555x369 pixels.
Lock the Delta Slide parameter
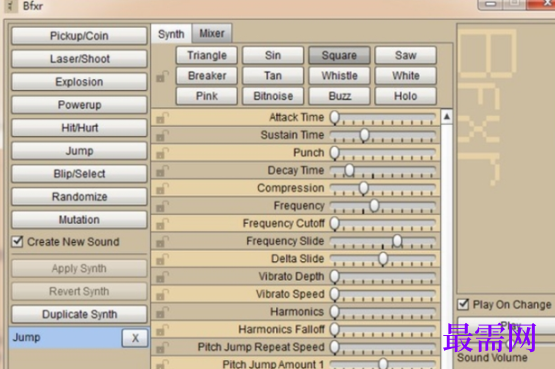pos(162,259)
